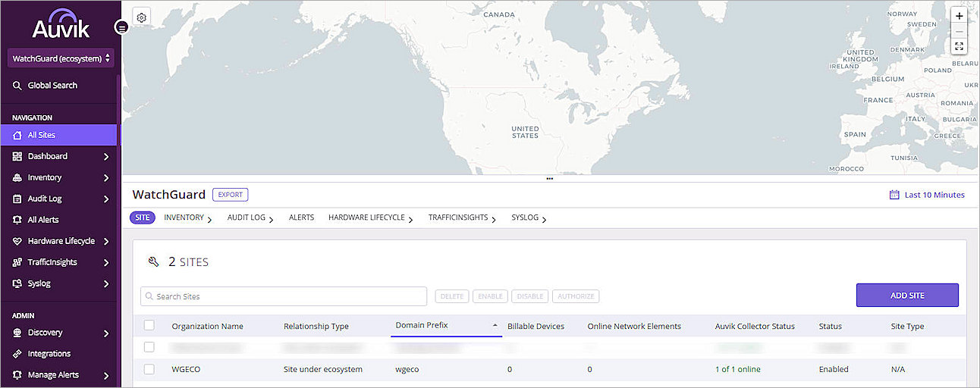The height and width of the screenshot is (388, 980).
Task: Toggle the select-all checkbox in table header
Action: pos(149,325)
